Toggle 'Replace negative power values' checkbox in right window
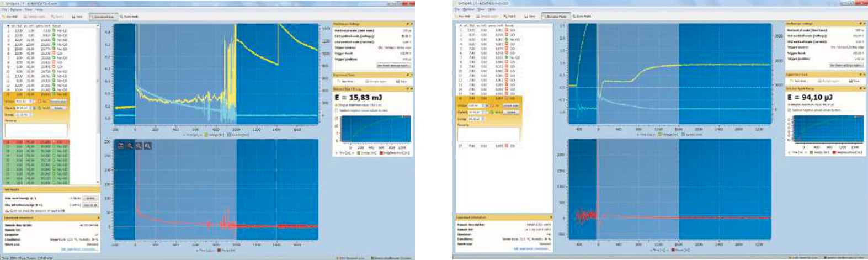This screenshot has height=260, width=868. (789, 110)
